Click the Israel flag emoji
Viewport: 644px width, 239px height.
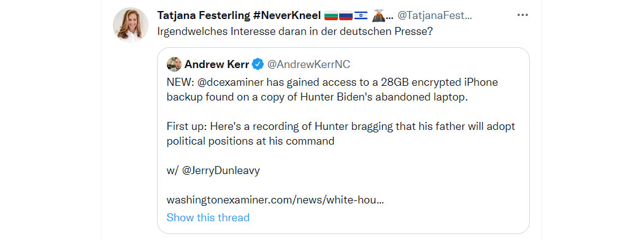tap(361, 16)
